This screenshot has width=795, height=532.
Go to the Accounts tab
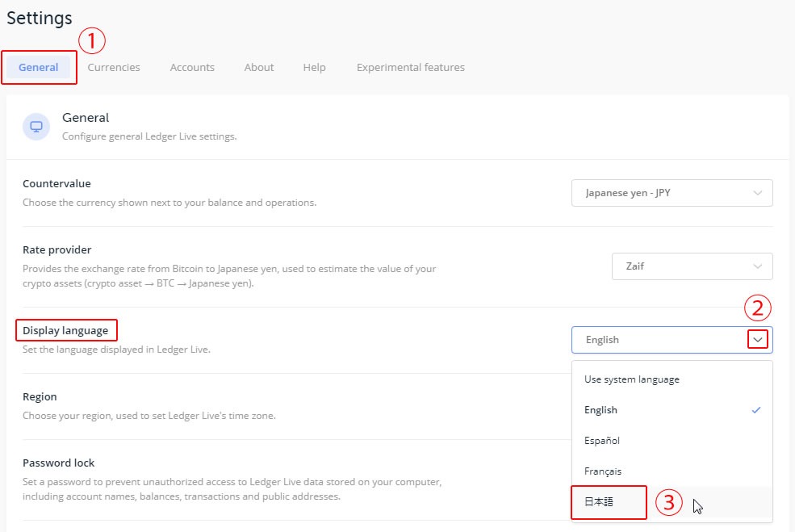click(192, 68)
